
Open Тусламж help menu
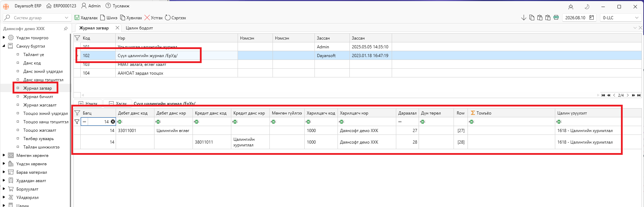pos(117,6)
